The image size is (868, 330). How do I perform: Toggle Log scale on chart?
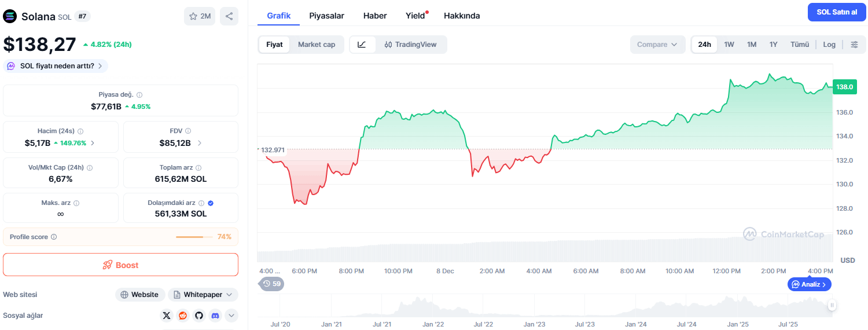829,45
